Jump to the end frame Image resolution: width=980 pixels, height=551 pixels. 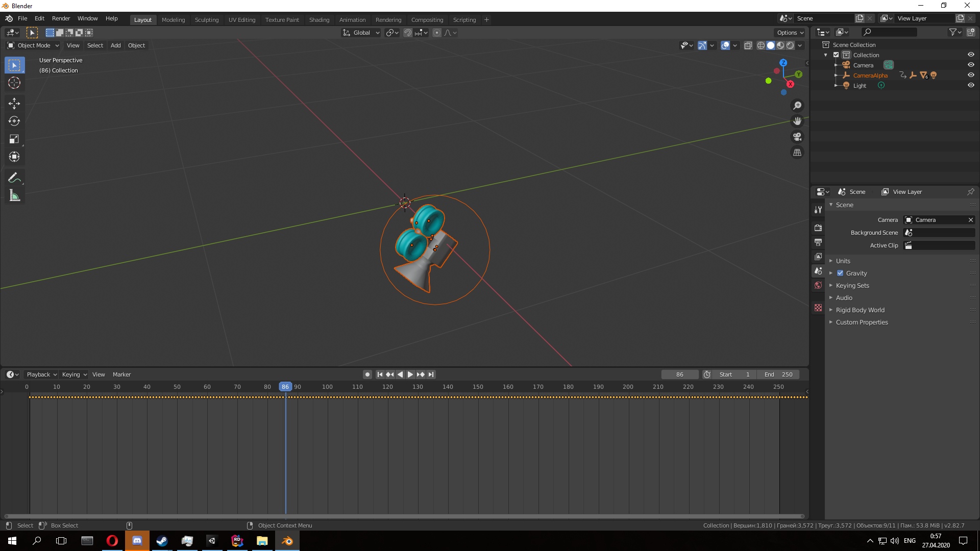coord(431,374)
